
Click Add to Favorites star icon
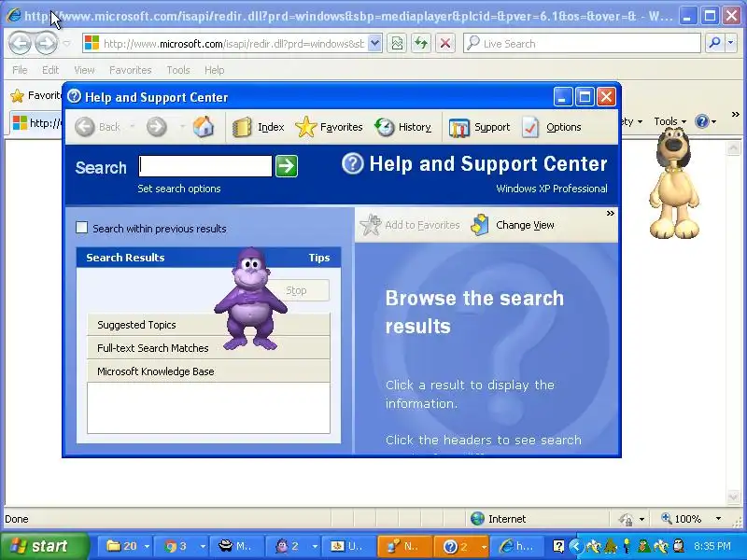pos(371,225)
